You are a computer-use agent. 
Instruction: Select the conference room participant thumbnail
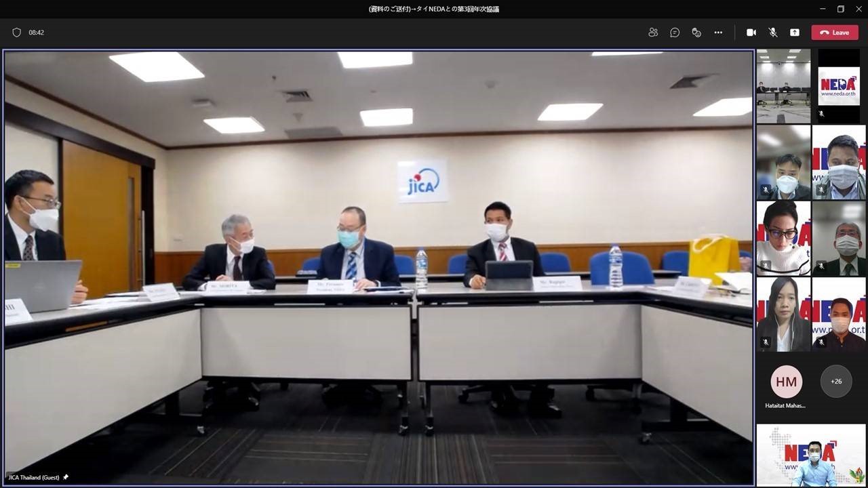783,85
